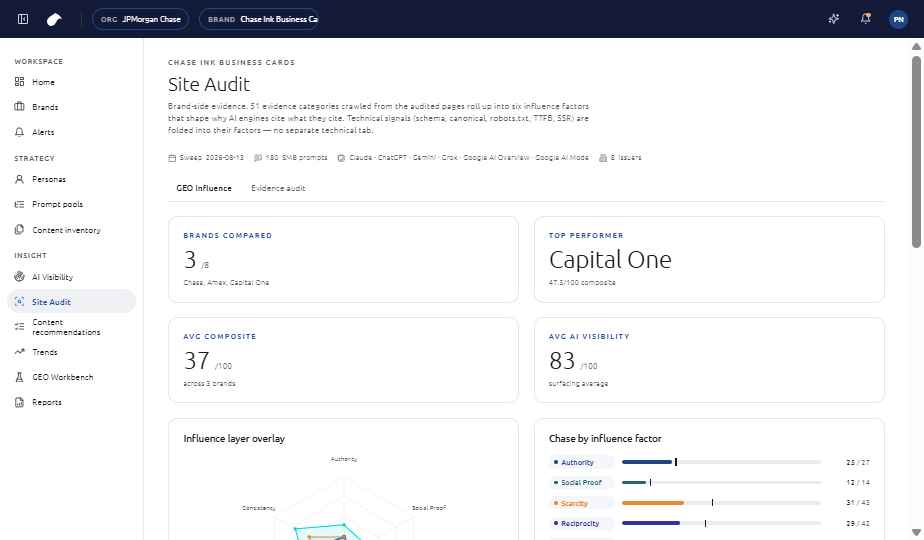Open the Alerts page label
The height and width of the screenshot is (540, 924).
(x=43, y=132)
